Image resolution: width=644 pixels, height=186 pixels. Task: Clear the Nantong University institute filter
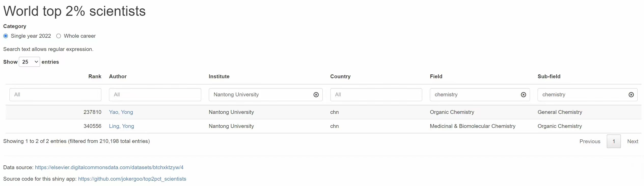click(316, 95)
